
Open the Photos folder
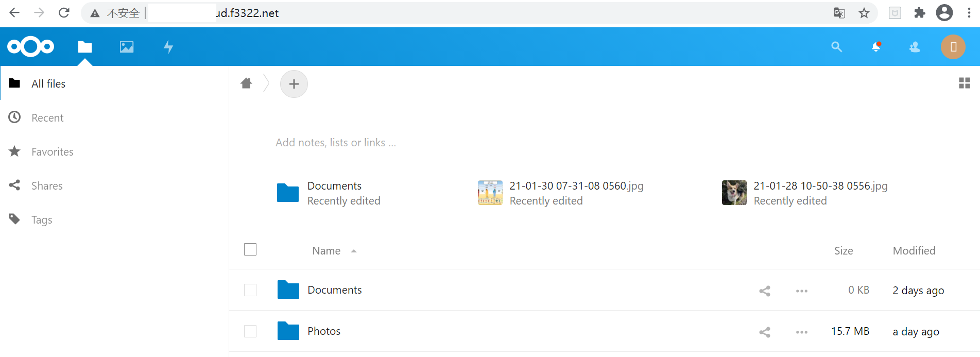pos(324,331)
